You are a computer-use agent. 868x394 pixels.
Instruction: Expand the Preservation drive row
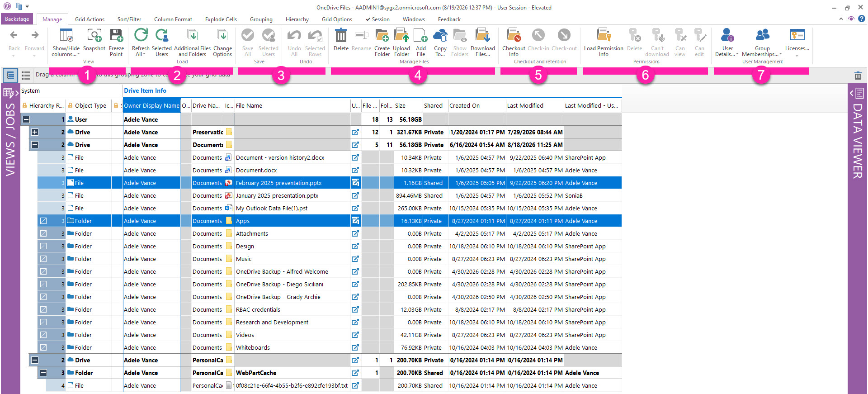35,133
